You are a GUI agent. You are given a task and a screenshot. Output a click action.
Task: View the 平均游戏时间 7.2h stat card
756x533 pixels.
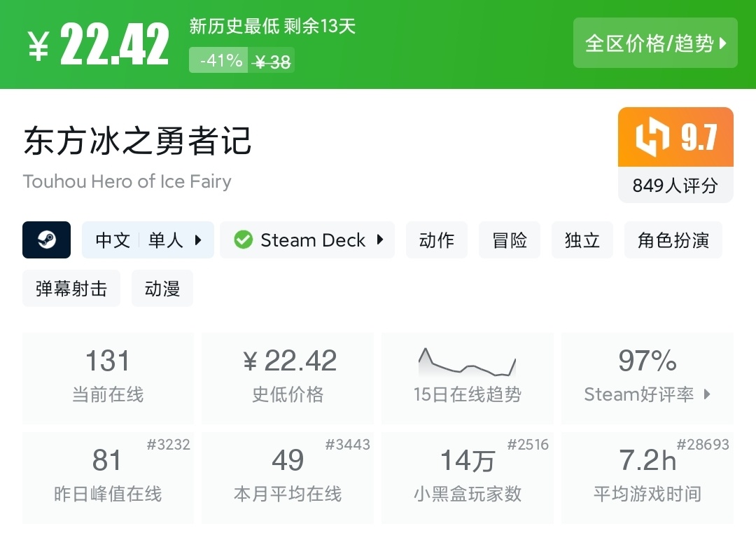pos(647,478)
